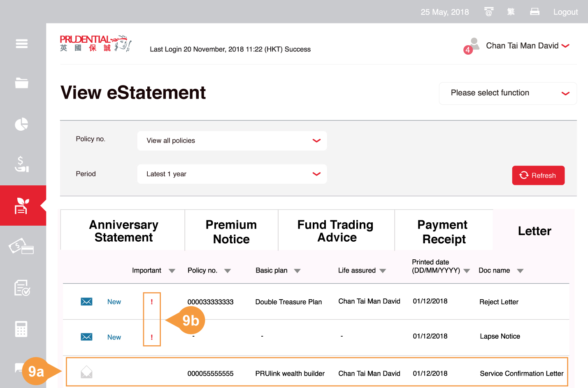Open unread envelope for Reject Letter

[86, 302]
